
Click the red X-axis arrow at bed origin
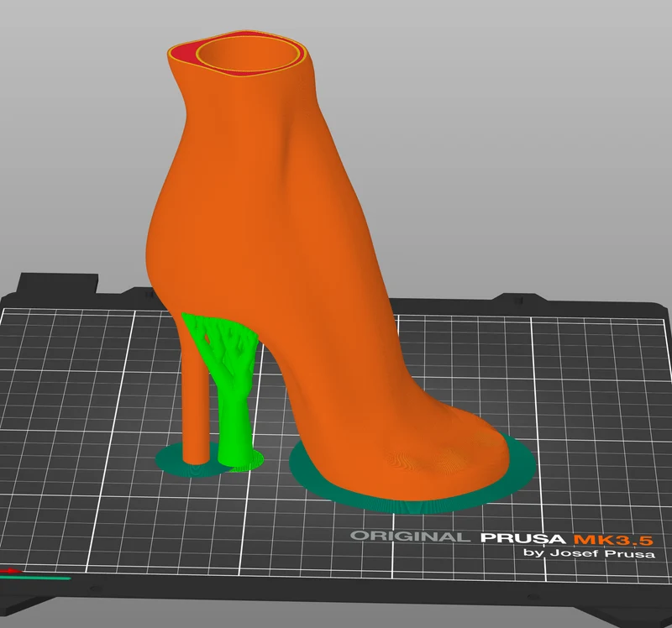tap(10, 571)
